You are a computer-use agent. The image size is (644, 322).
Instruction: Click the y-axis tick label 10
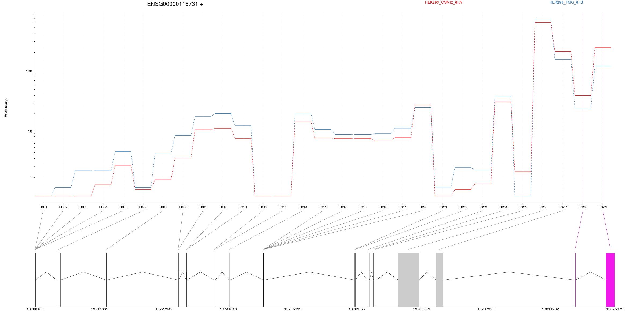30,131
